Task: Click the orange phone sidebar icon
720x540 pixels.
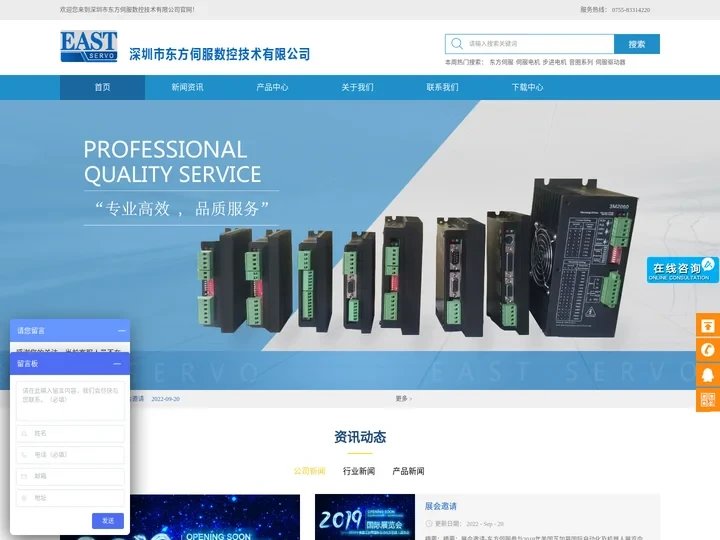Action: click(x=708, y=350)
